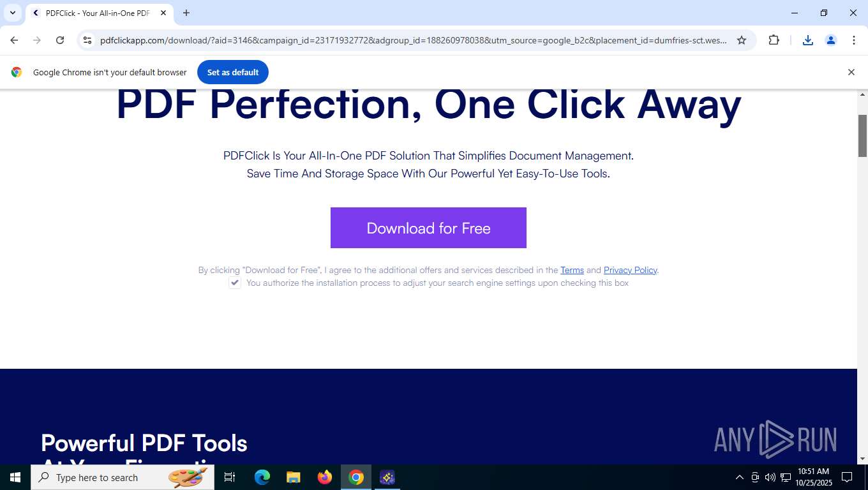Select the PDFClick browser tab

pyautogui.click(x=98, y=13)
